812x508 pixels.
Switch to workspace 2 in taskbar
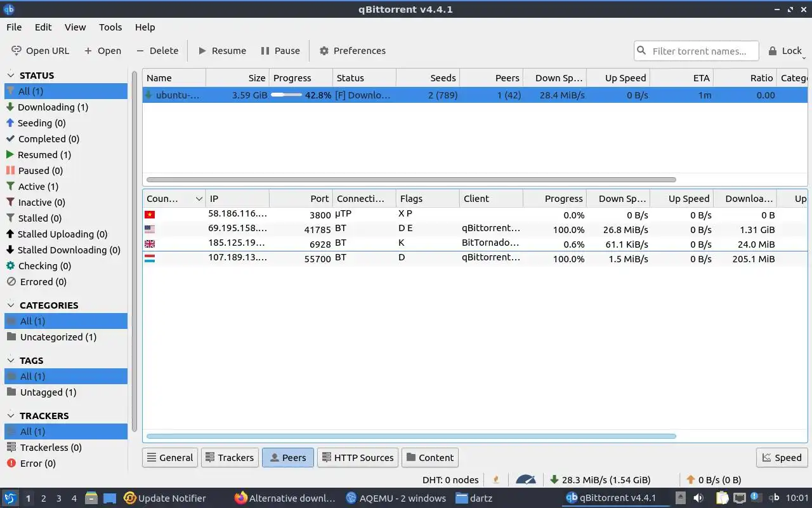pyautogui.click(x=43, y=498)
